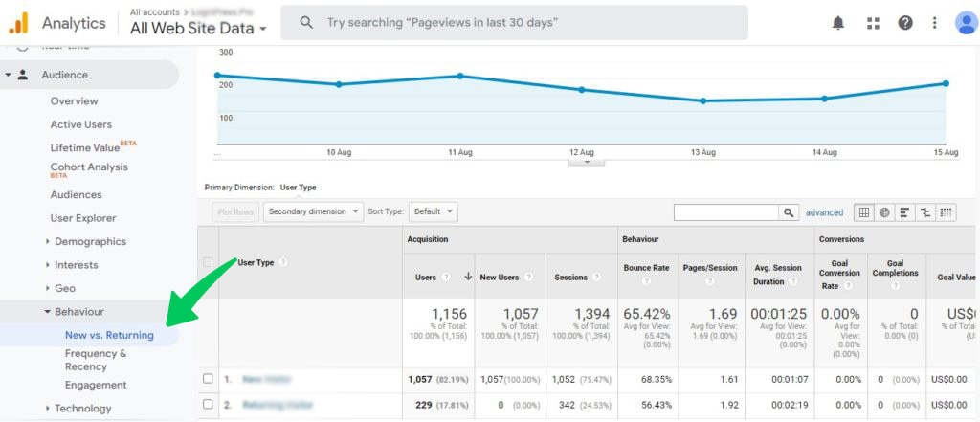Open the three-dot more options menu
This screenshot has height=422, width=980.
[x=934, y=23]
